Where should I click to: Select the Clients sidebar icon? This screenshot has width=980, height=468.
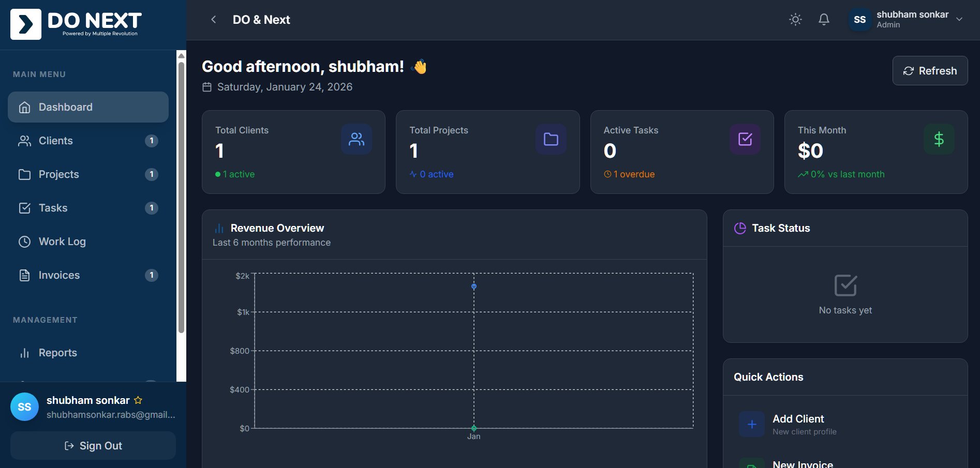coord(24,141)
